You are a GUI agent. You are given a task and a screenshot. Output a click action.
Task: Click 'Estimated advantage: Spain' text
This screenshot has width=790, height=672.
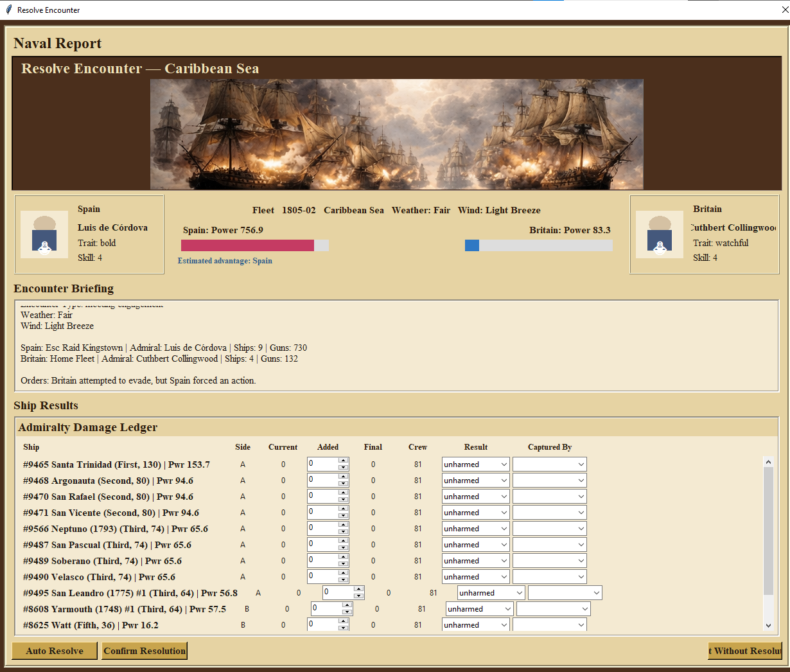pyautogui.click(x=225, y=261)
